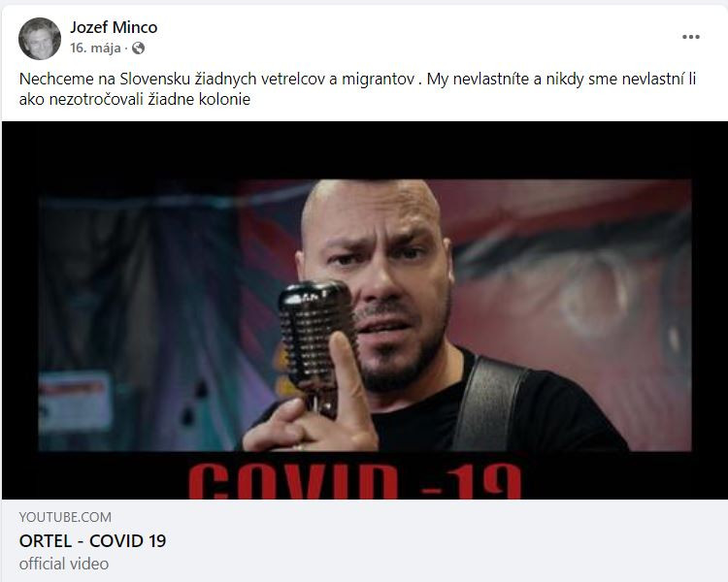Click the singer's face in the video thumbnail

tap(379, 283)
